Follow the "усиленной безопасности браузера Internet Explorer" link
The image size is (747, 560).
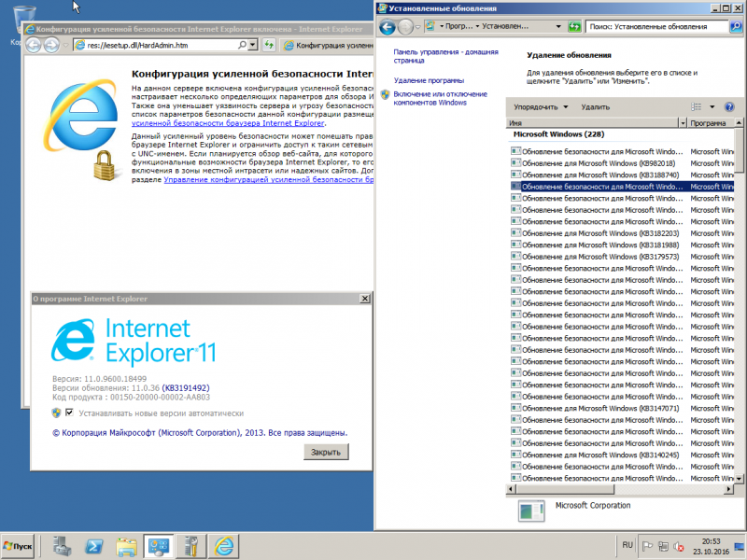click(228, 123)
